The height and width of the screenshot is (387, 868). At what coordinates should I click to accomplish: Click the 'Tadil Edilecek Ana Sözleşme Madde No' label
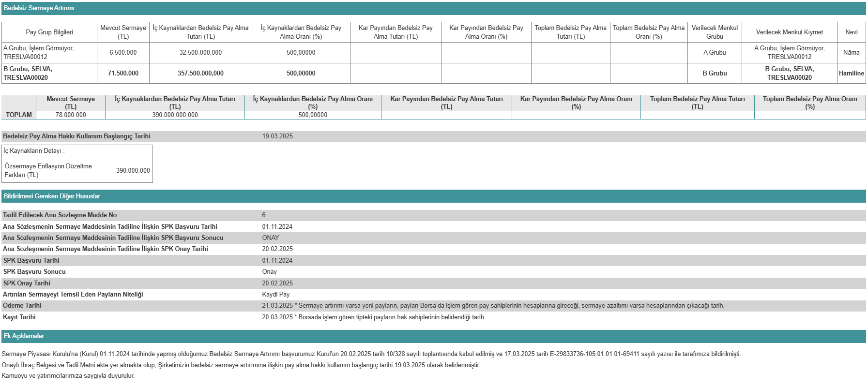click(60, 215)
